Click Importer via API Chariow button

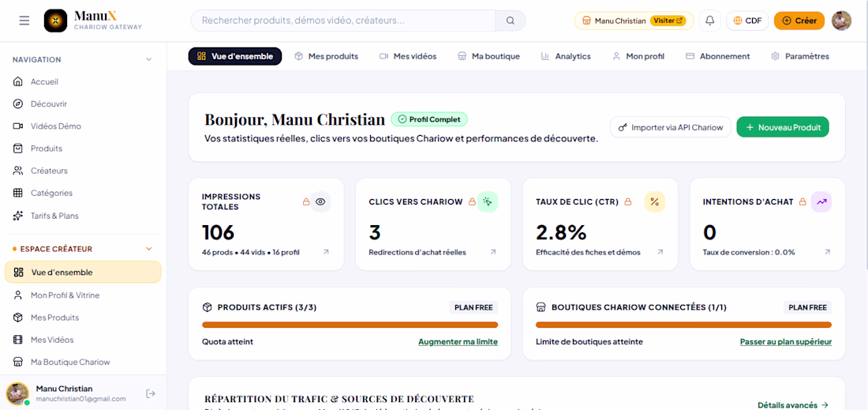coord(671,127)
